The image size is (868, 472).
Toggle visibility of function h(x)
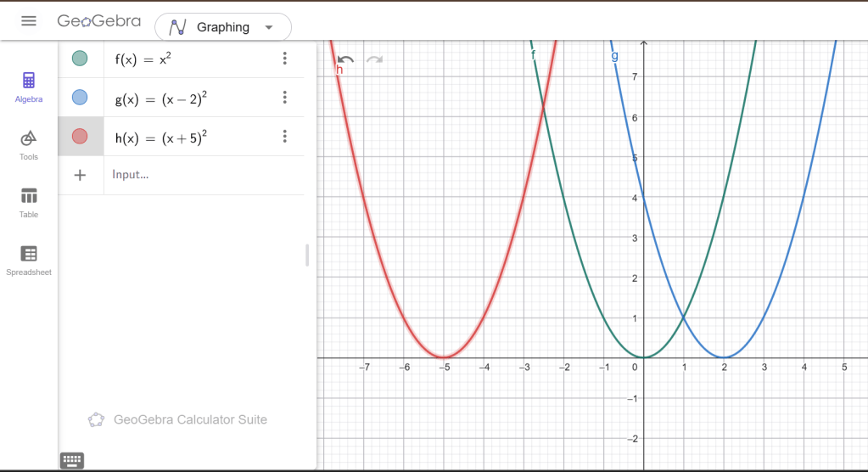(80, 137)
